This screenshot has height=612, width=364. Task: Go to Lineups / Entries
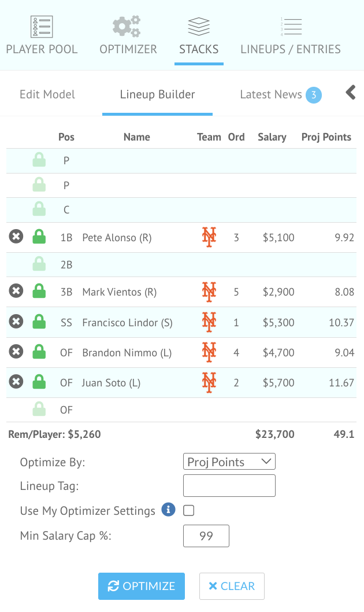(291, 36)
